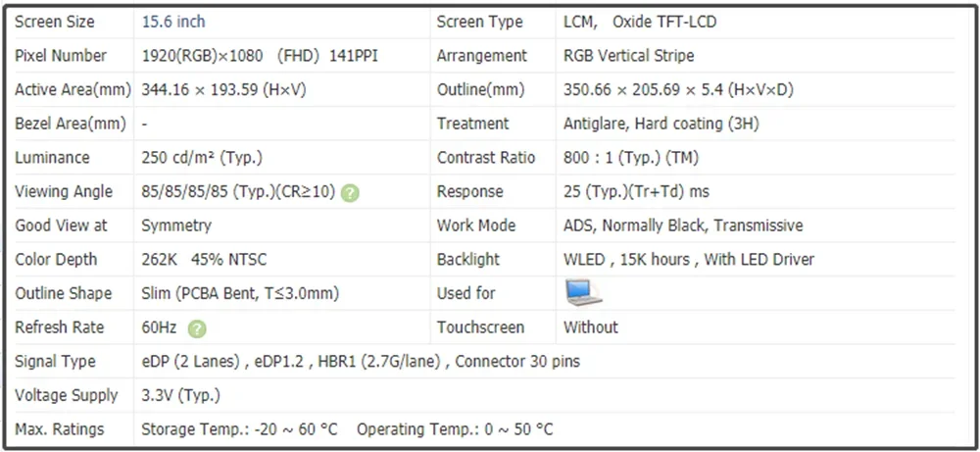Click the Oxide TFT-LCD screen type text

click(x=664, y=22)
